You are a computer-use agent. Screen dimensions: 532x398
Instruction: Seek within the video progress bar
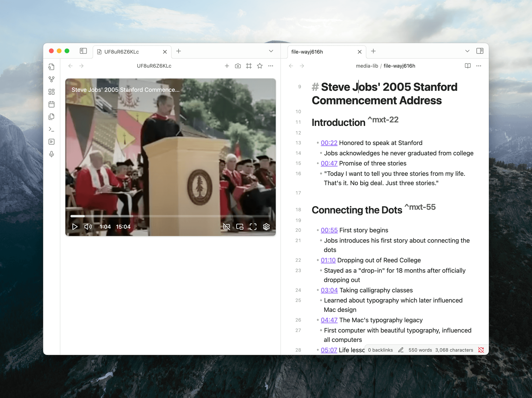[171, 216]
